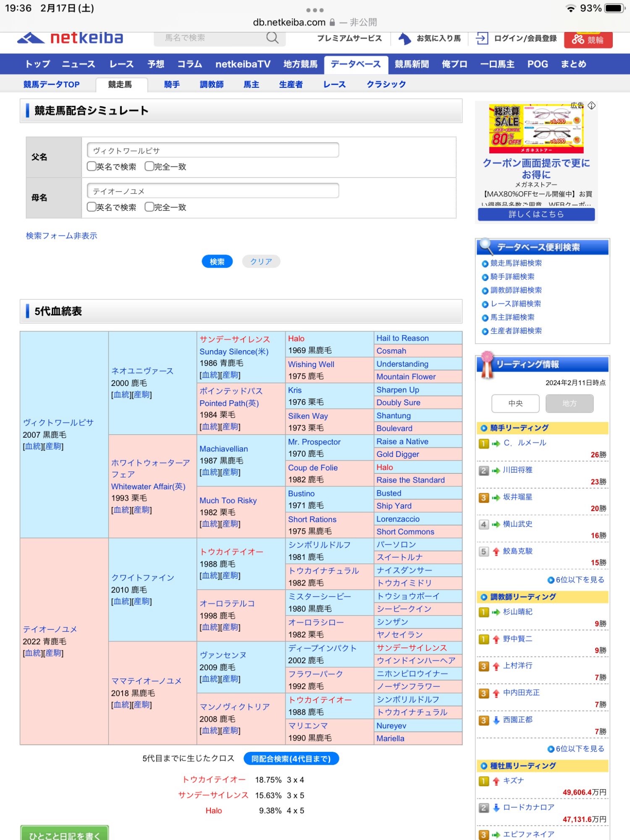Click the green arrow beside 杉山晴紀

click(x=496, y=612)
